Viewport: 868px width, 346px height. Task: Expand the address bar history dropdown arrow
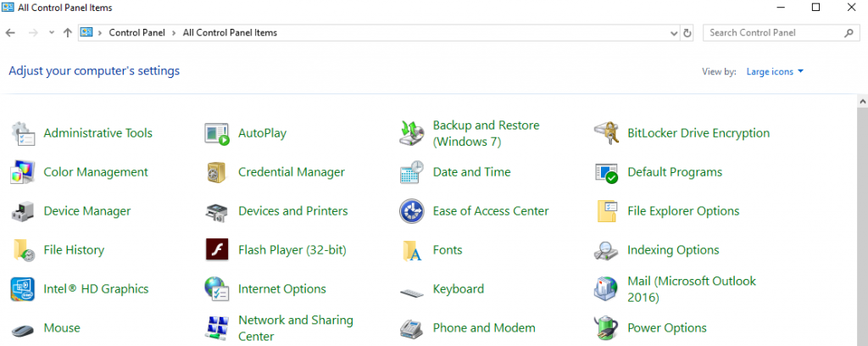point(674,33)
